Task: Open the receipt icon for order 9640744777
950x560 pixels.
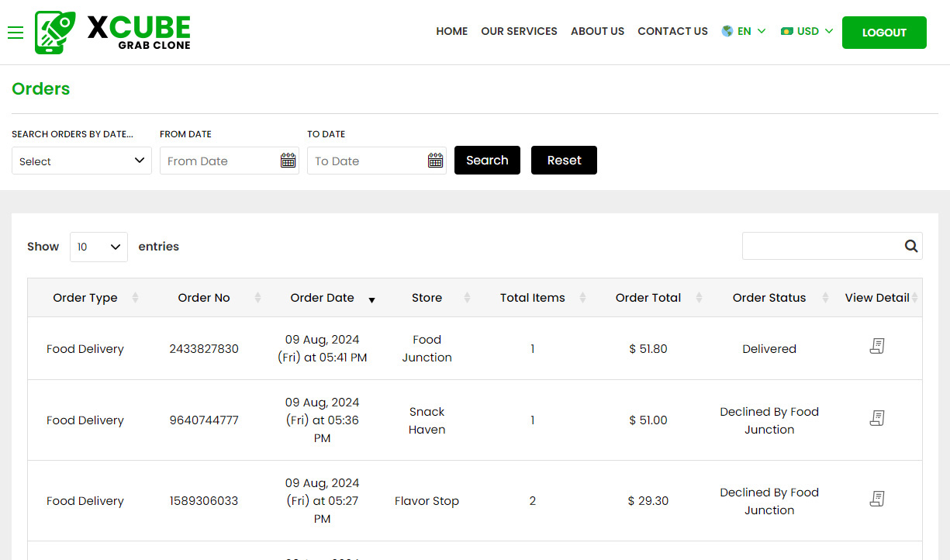Action: tap(877, 417)
